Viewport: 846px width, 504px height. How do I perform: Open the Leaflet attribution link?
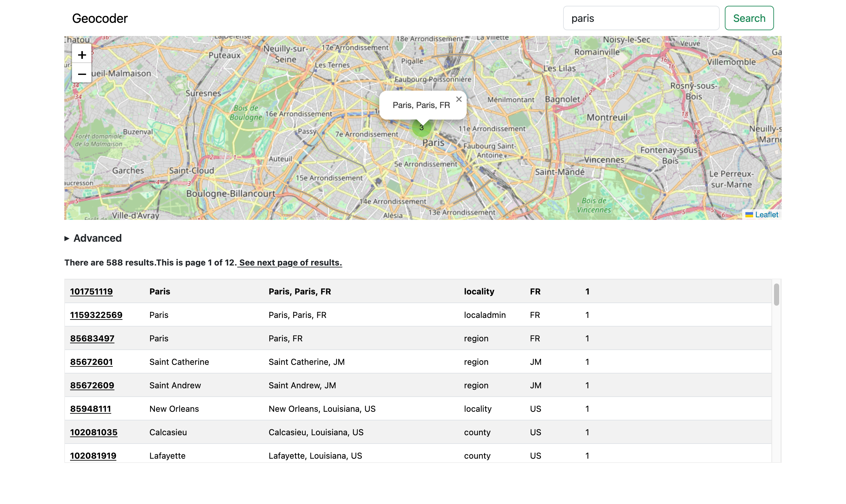[x=767, y=215]
